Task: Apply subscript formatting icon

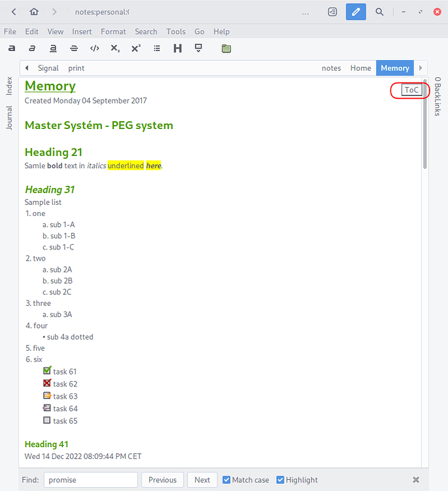Action: (115, 48)
